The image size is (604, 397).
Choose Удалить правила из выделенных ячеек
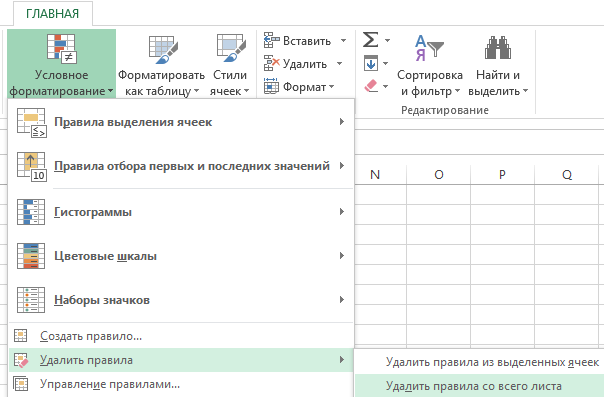point(479,362)
